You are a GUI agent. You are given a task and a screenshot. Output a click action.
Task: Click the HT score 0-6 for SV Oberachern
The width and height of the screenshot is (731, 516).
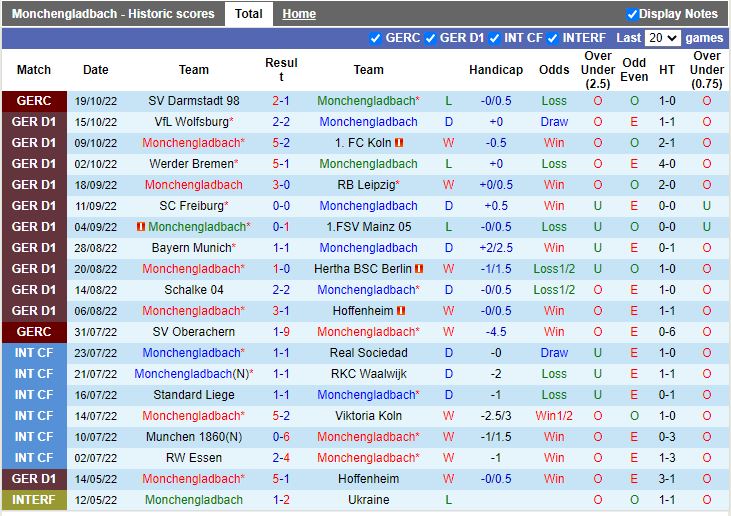pyautogui.click(x=667, y=331)
